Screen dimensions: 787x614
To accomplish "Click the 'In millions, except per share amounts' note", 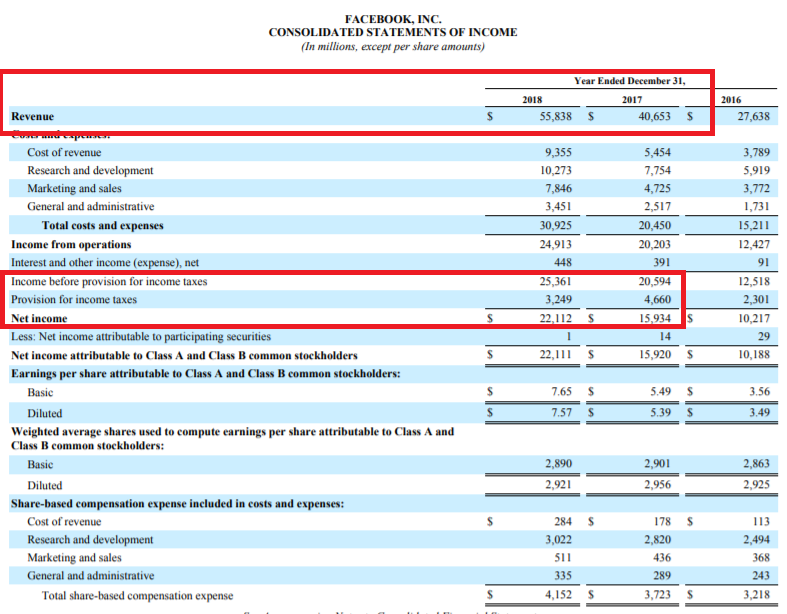I will pyautogui.click(x=392, y=47).
